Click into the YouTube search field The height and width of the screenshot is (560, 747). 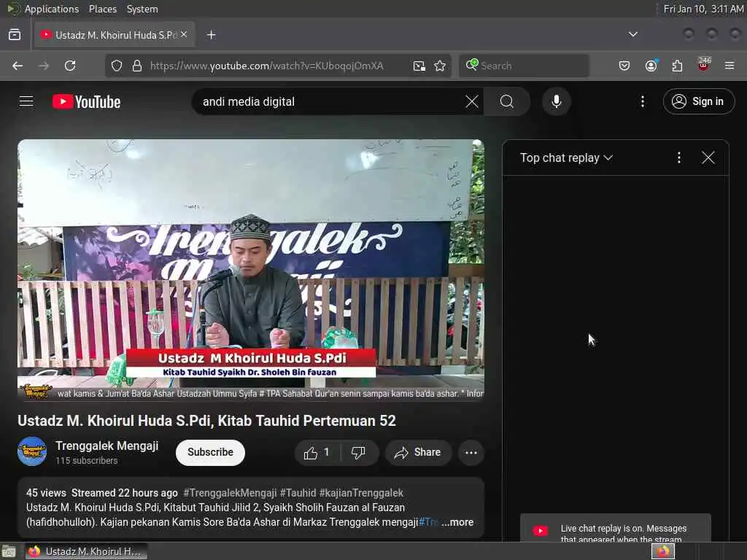pos(329,101)
